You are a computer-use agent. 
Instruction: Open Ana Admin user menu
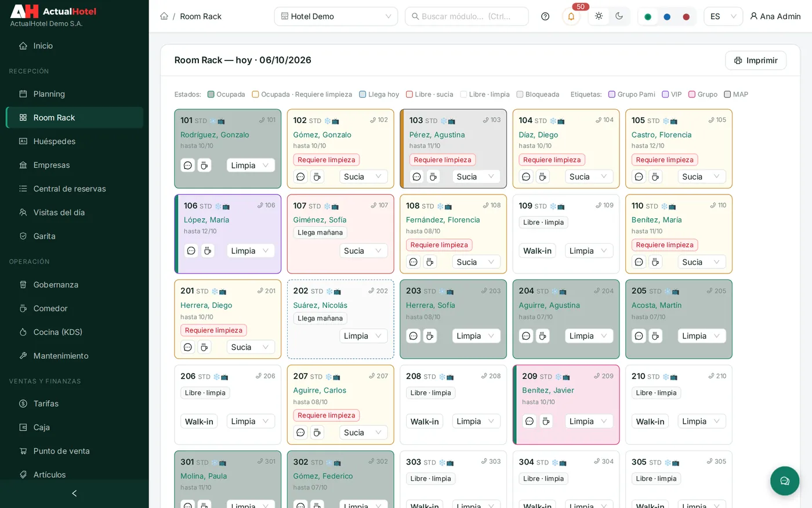(775, 16)
